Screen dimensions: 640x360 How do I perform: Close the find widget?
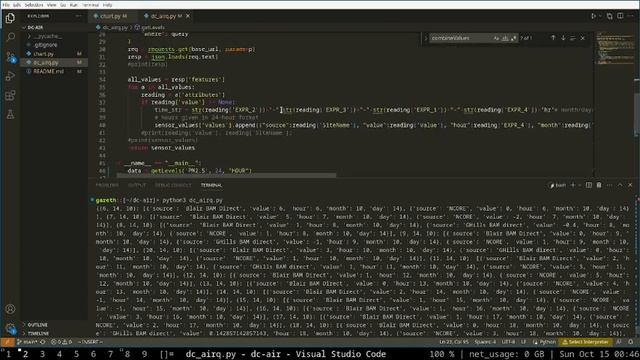(582, 38)
